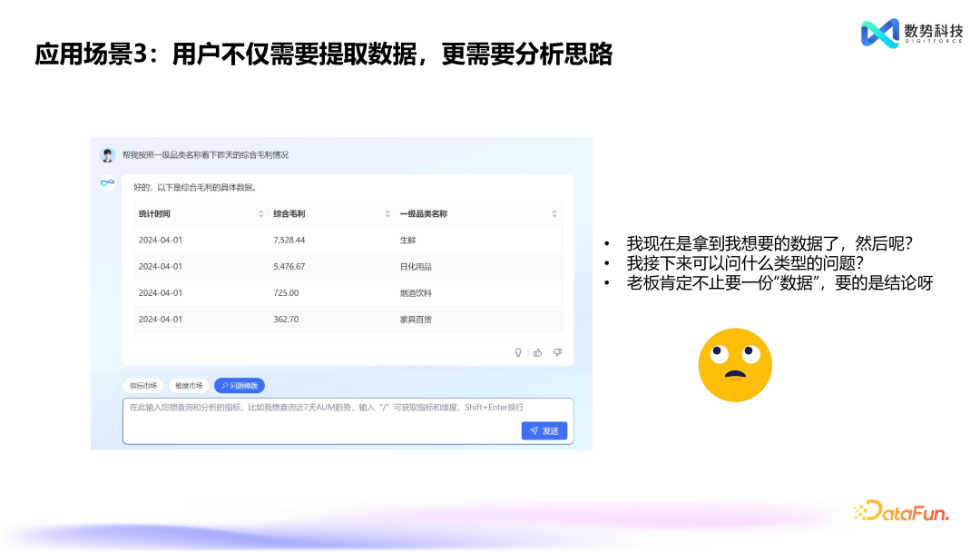The height and width of the screenshot is (552, 980).
Task: Click the 家具百货 category cell
Action: click(416, 320)
